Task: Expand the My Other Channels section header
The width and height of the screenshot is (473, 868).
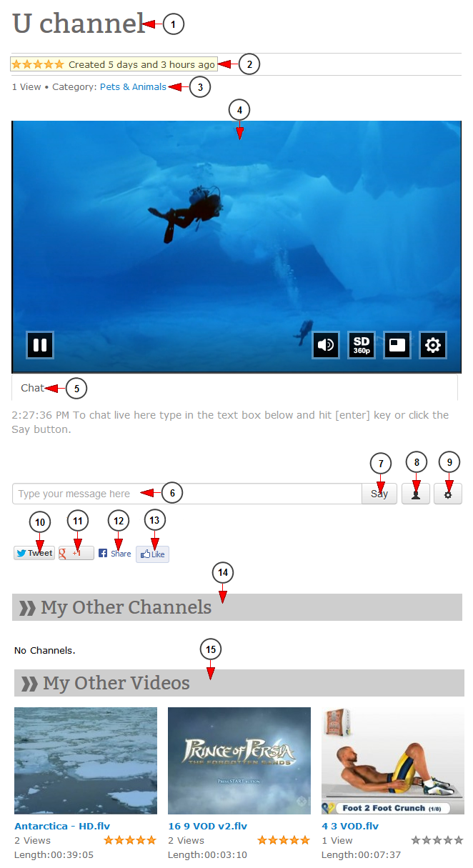Action: [237, 607]
